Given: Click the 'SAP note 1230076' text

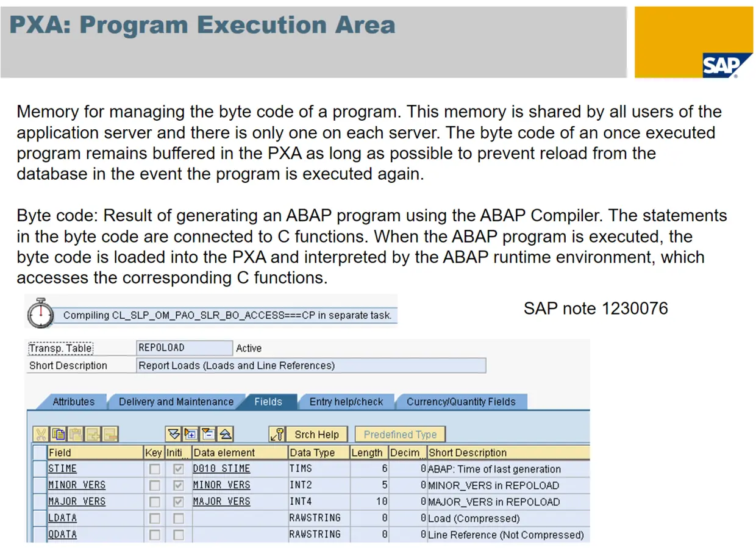Looking at the screenshot, I should (x=596, y=308).
